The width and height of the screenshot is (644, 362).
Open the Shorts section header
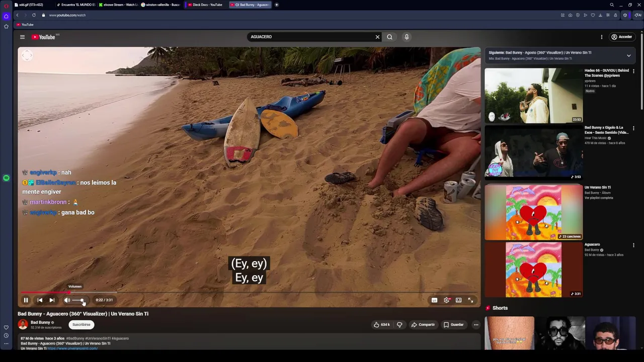pyautogui.click(x=497, y=308)
